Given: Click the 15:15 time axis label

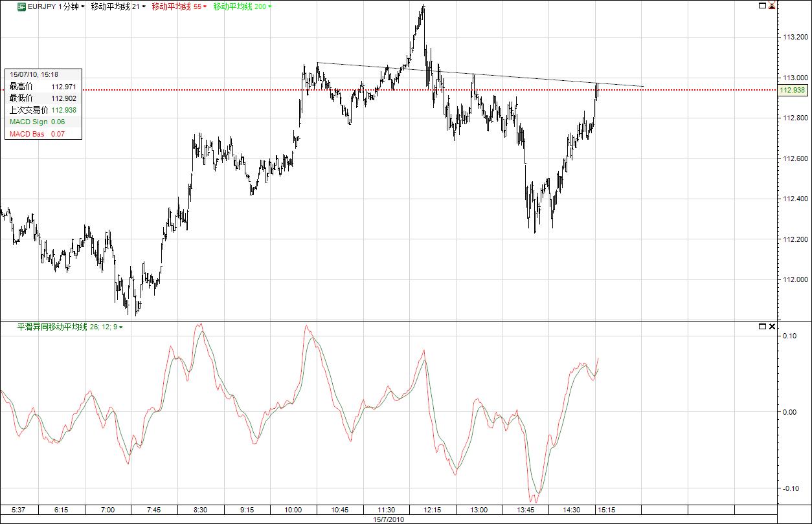Looking at the screenshot, I should click(x=606, y=510).
